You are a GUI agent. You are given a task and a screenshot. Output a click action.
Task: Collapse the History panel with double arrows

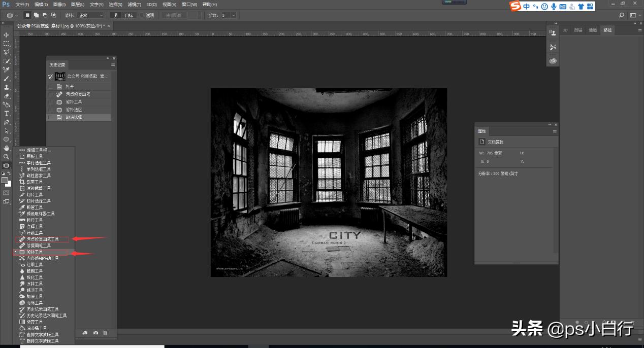pyautogui.click(x=108, y=58)
